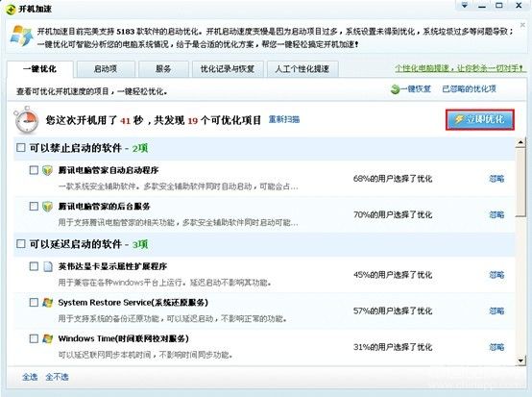This screenshot has width=532, height=397.
Task: Switch to the 服务 tab
Action: click(163, 69)
